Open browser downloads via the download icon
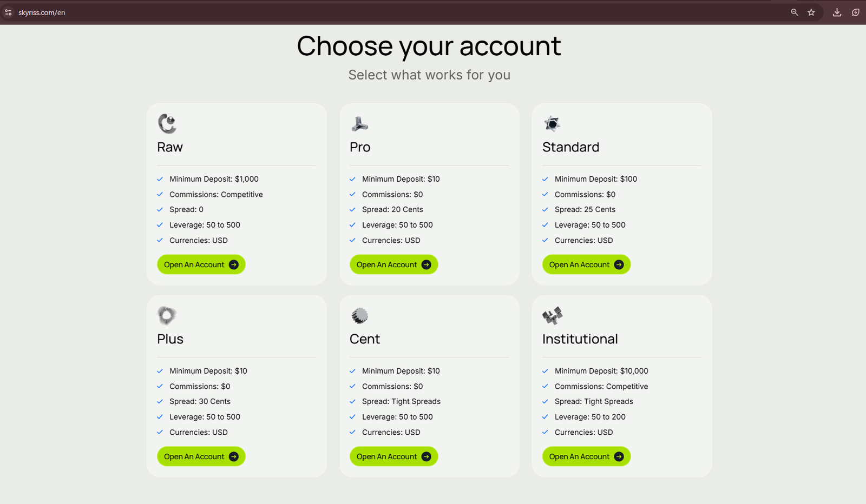The height and width of the screenshot is (504, 866). (x=836, y=11)
